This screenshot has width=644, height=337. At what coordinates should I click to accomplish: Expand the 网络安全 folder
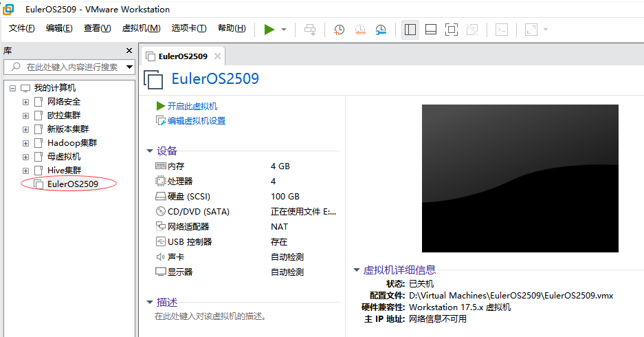coord(25,102)
